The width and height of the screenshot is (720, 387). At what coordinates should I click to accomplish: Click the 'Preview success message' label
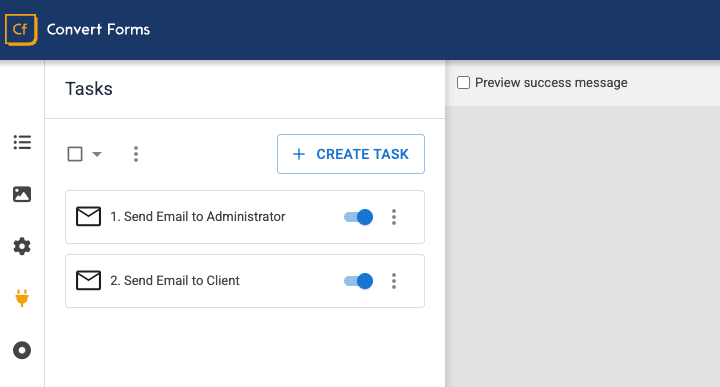tap(551, 83)
